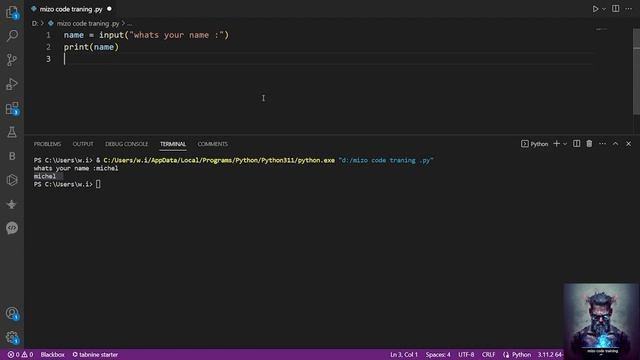
Task: Open the chat bubble code icon
Action: pyautogui.click(x=12, y=228)
